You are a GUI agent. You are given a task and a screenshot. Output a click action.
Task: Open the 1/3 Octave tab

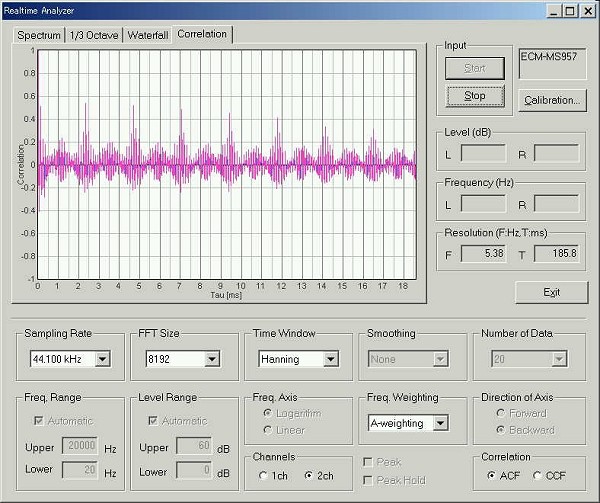(94, 35)
